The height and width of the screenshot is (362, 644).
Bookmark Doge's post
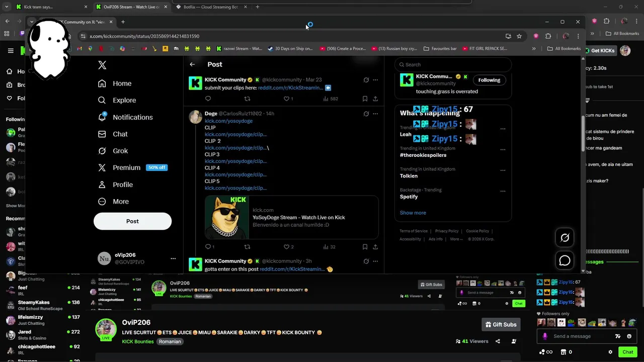365,247
